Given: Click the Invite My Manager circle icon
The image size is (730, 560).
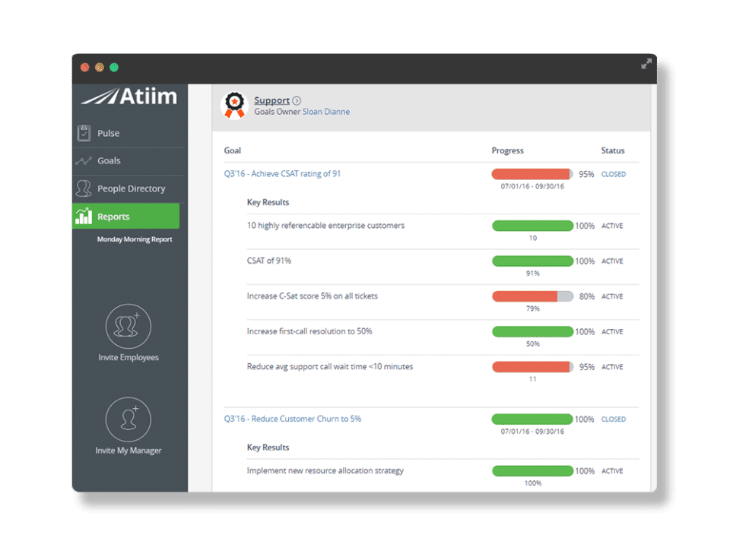Looking at the screenshot, I should (129, 419).
